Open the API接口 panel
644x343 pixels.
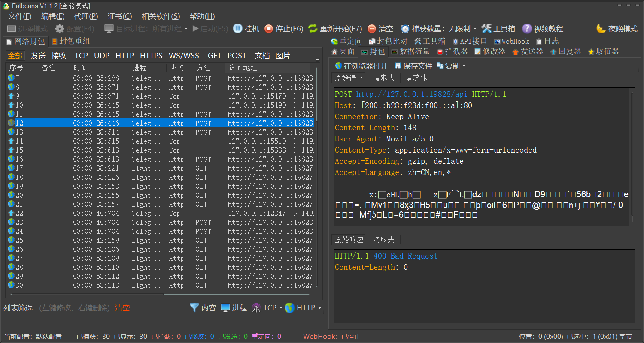(470, 41)
